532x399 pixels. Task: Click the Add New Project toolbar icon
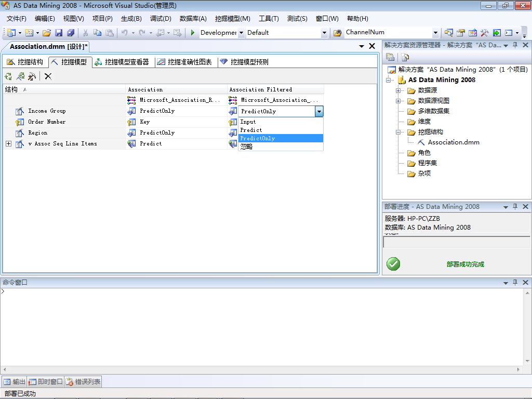click(11, 33)
